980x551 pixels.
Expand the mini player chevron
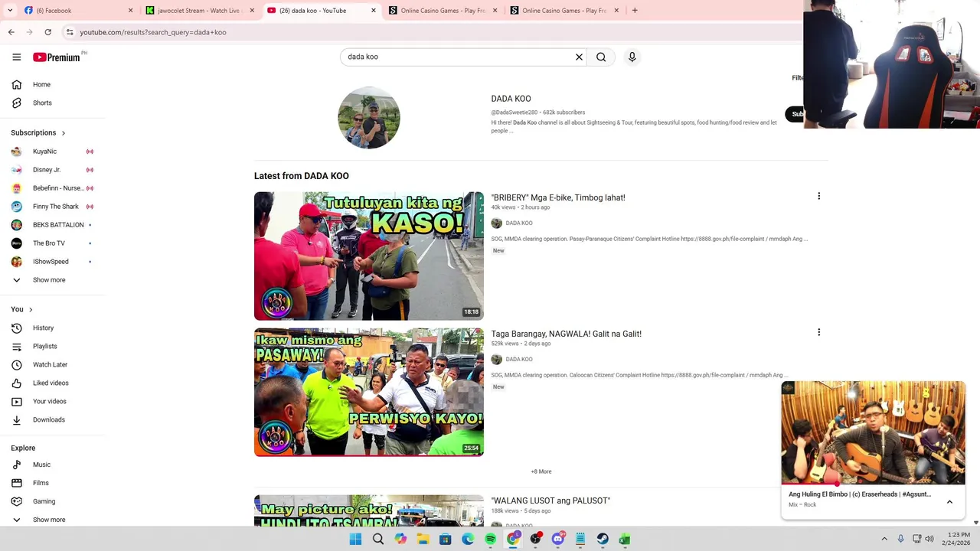(x=949, y=502)
